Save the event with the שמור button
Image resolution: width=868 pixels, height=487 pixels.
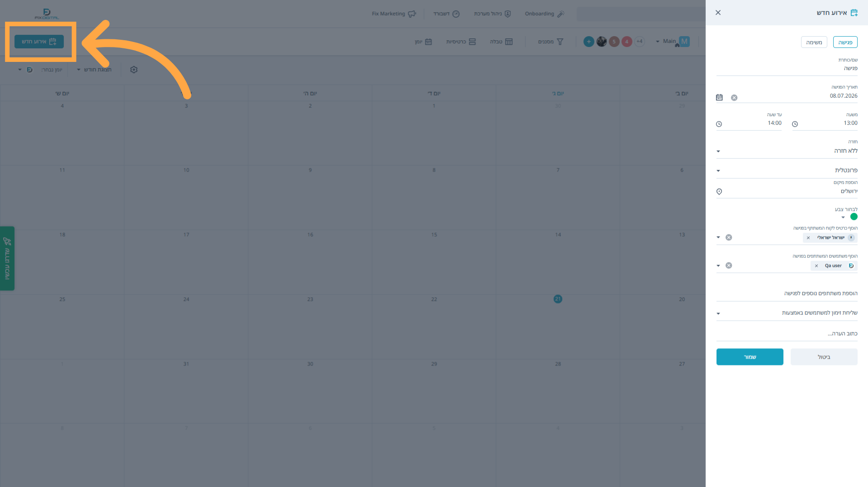750,357
